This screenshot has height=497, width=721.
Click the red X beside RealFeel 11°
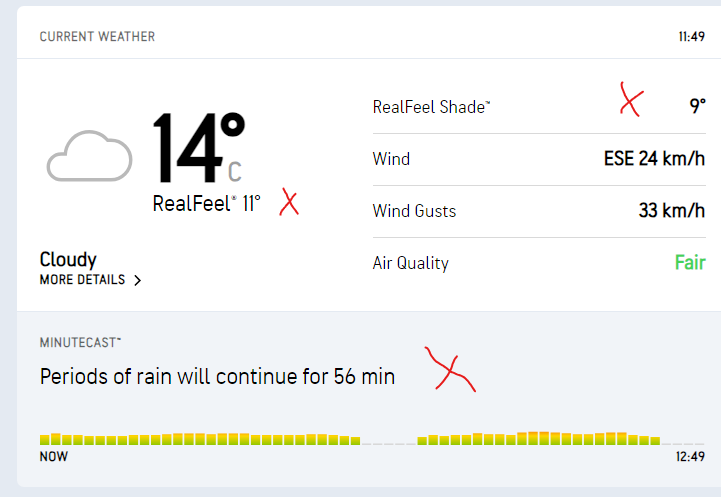[289, 203]
